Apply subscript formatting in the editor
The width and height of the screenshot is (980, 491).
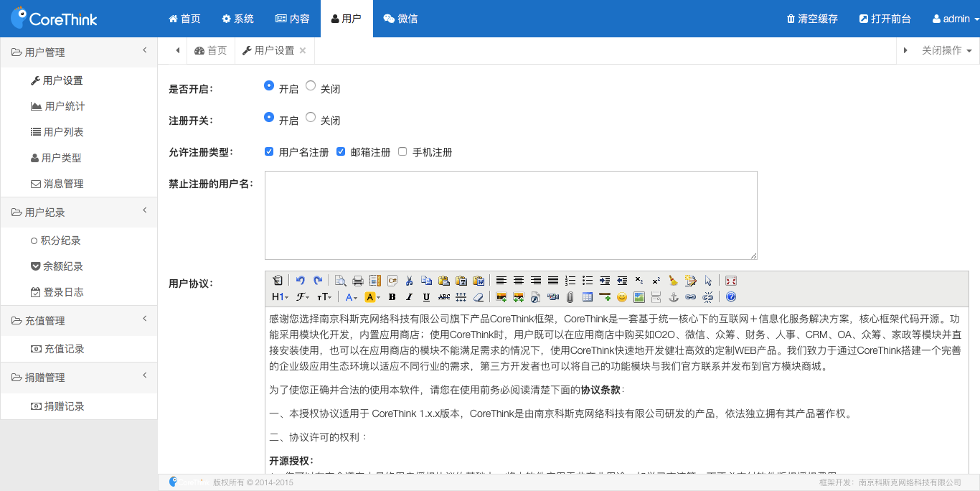pos(639,281)
